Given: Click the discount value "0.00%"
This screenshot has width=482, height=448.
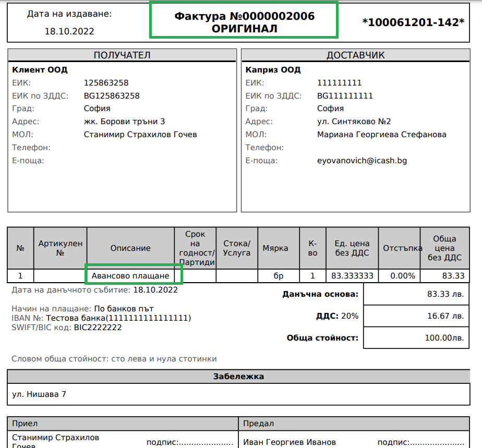Looking at the screenshot, I should [x=403, y=276].
